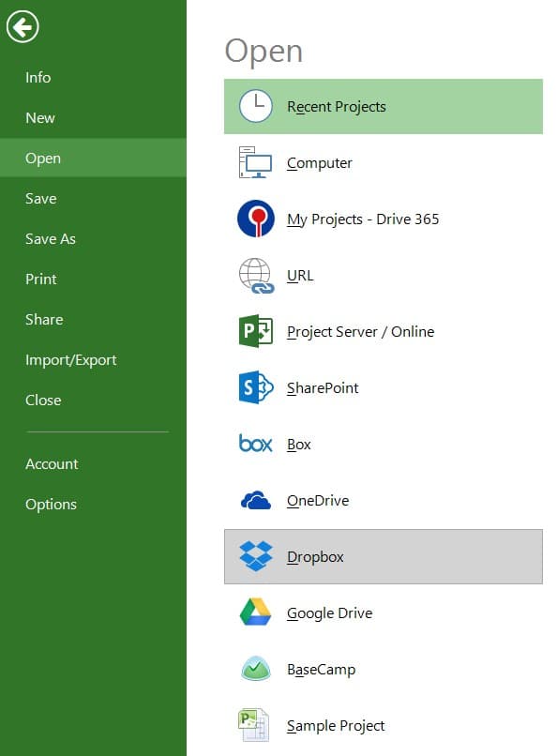Open the Options entry
Image resolution: width=557 pixels, height=756 pixels.
click(51, 505)
